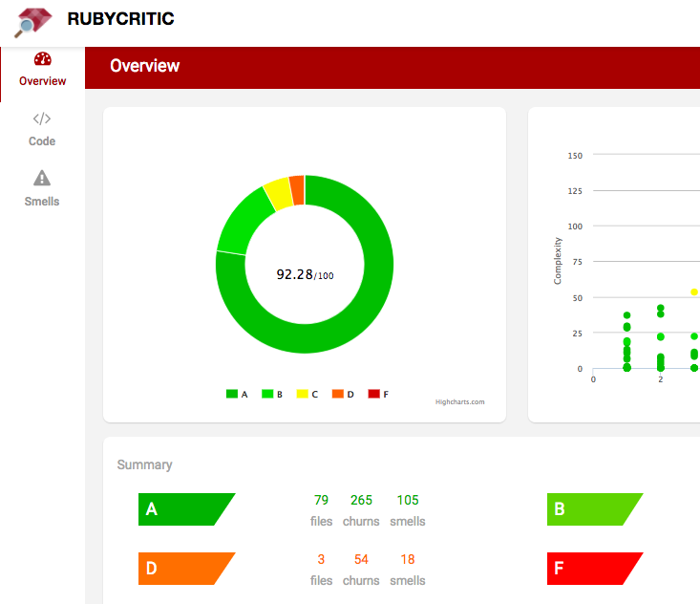Screen dimensions: 700x604
Task: Click the orange D donut segment
Action: [x=298, y=190]
